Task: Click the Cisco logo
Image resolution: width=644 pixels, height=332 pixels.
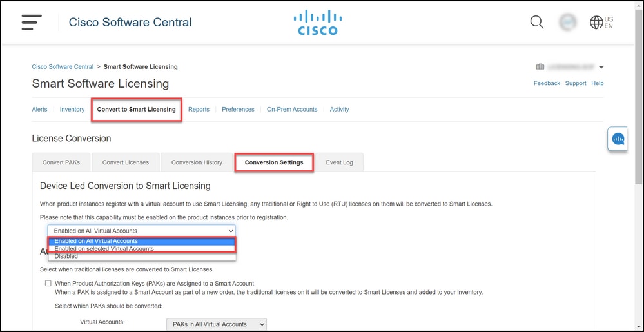Action: pos(317,23)
